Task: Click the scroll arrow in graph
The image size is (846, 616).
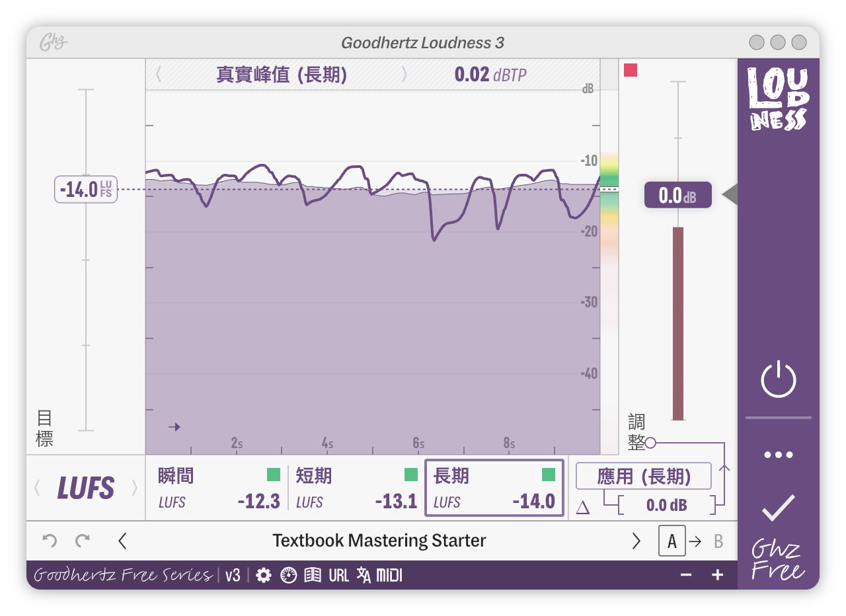Action: click(x=174, y=427)
